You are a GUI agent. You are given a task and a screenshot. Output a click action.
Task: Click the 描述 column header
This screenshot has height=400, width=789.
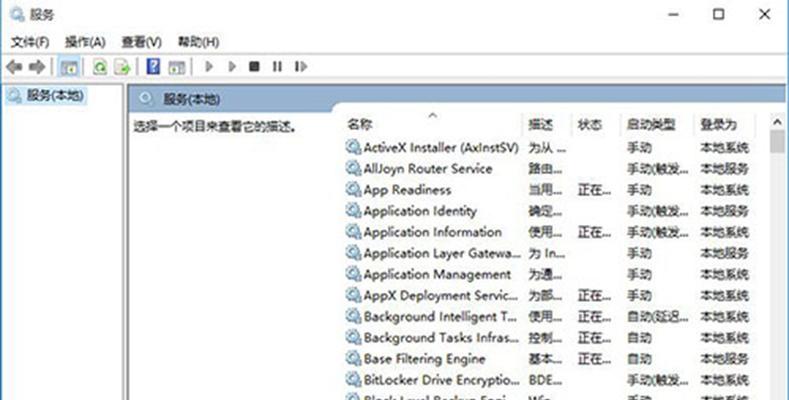[540, 124]
